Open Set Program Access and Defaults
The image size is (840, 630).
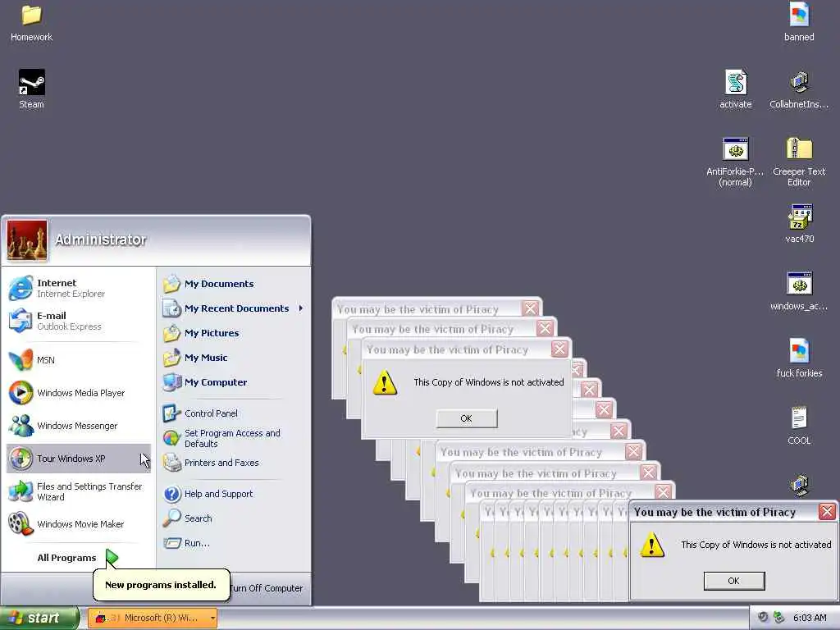(234, 438)
